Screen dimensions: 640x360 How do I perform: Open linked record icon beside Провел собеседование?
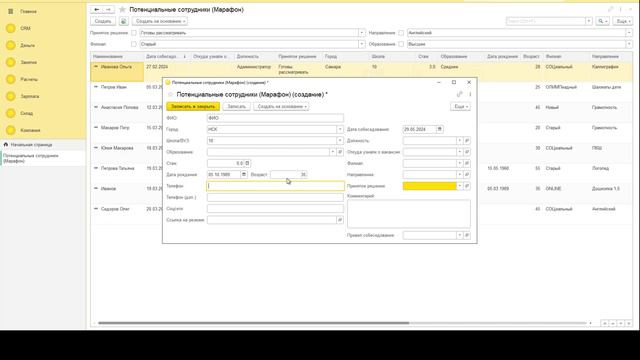tap(467, 235)
